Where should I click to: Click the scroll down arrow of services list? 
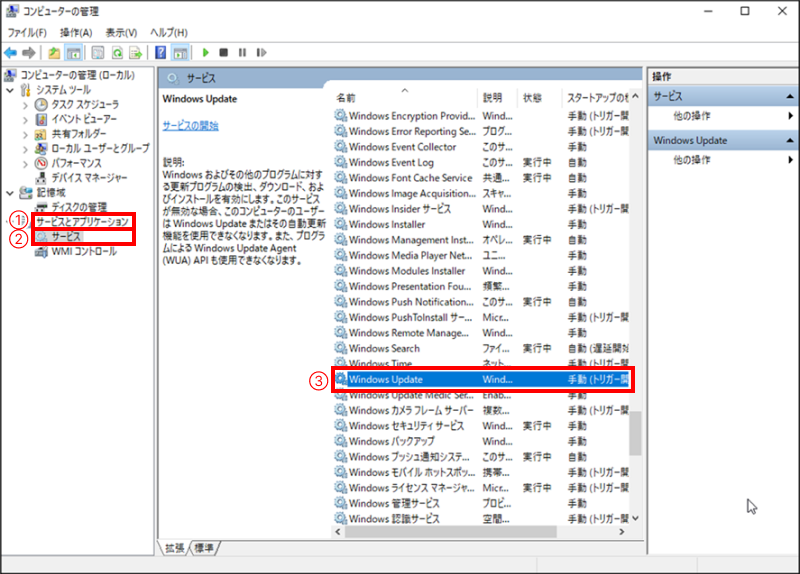click(635, 518)
